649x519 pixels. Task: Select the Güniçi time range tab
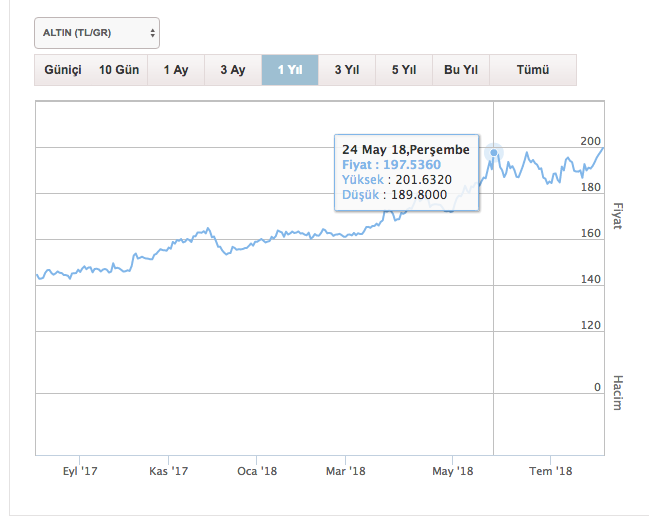[62, 70]
